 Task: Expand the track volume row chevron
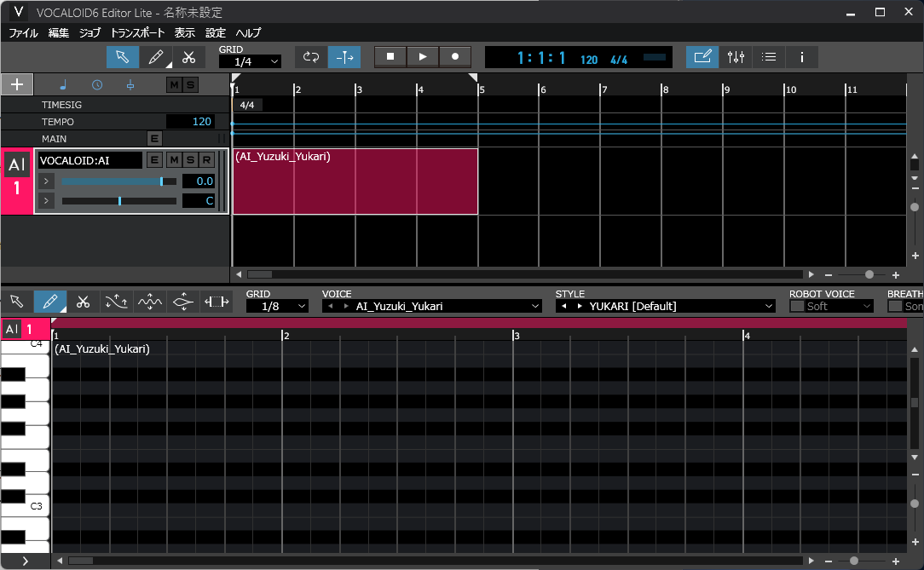46,181
